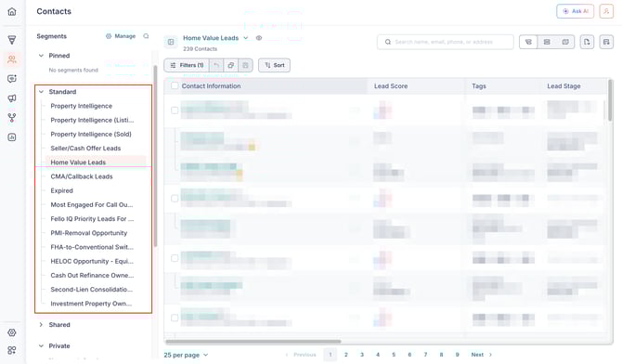Select the Investment Property Own... segment
Viewport: 622px width, 364px height.
[x=91, y=304]
